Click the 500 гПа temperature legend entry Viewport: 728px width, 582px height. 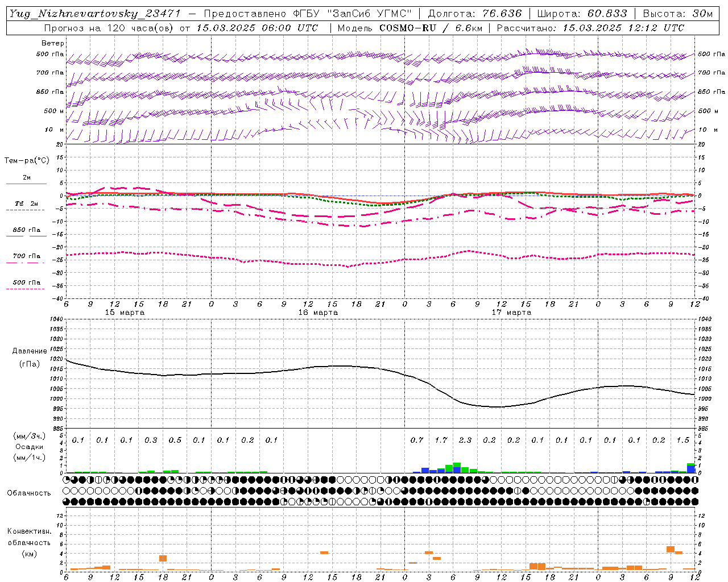coord(27,282)
